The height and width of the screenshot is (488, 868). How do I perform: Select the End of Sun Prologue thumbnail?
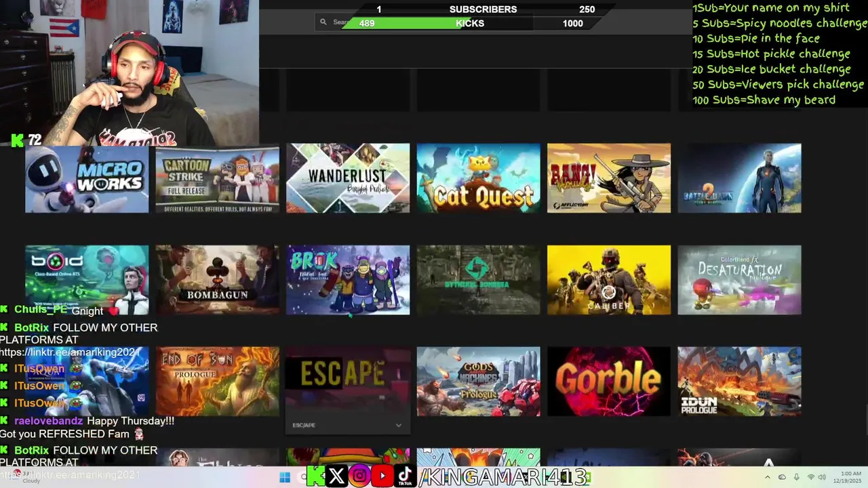(217, 382)
